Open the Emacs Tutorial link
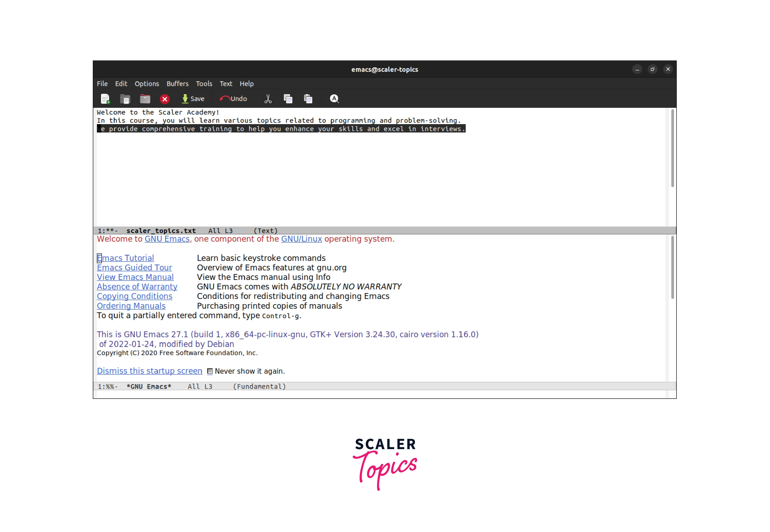The width and height of the screenshot is (770, 532). click(126, 258)
